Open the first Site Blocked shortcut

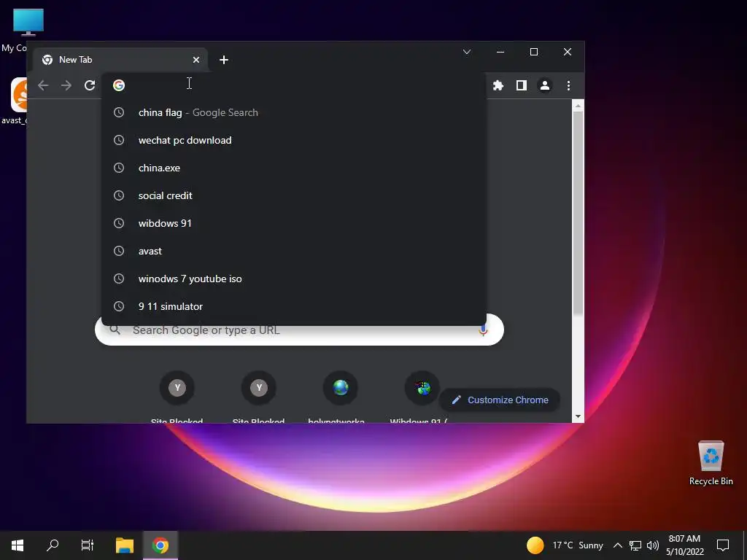(177, 388)
